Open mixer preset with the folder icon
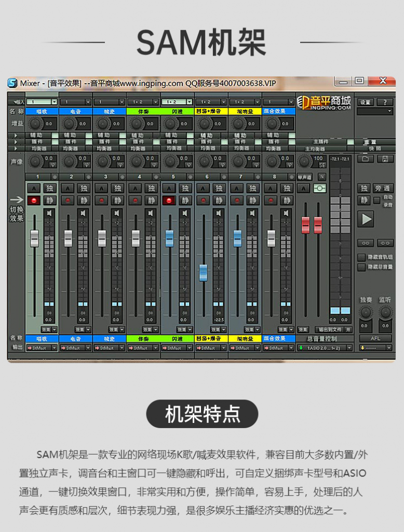The width and height of the screenshot is (404, 532). [366, 159]
